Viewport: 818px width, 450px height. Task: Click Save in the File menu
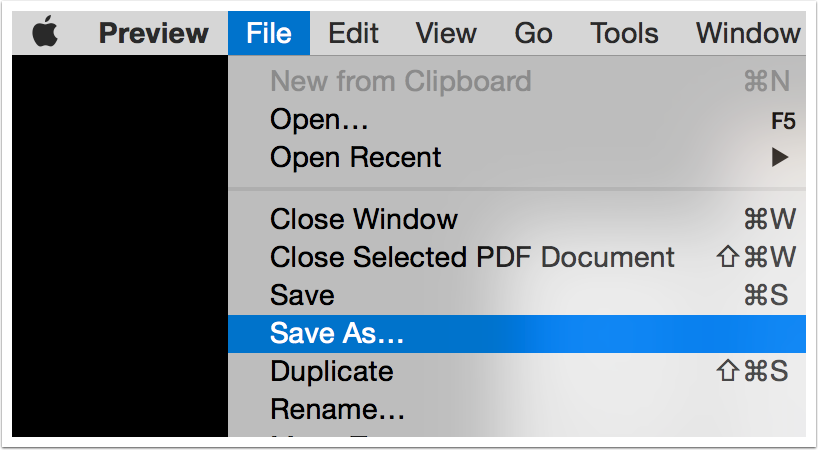click(302, 296)
